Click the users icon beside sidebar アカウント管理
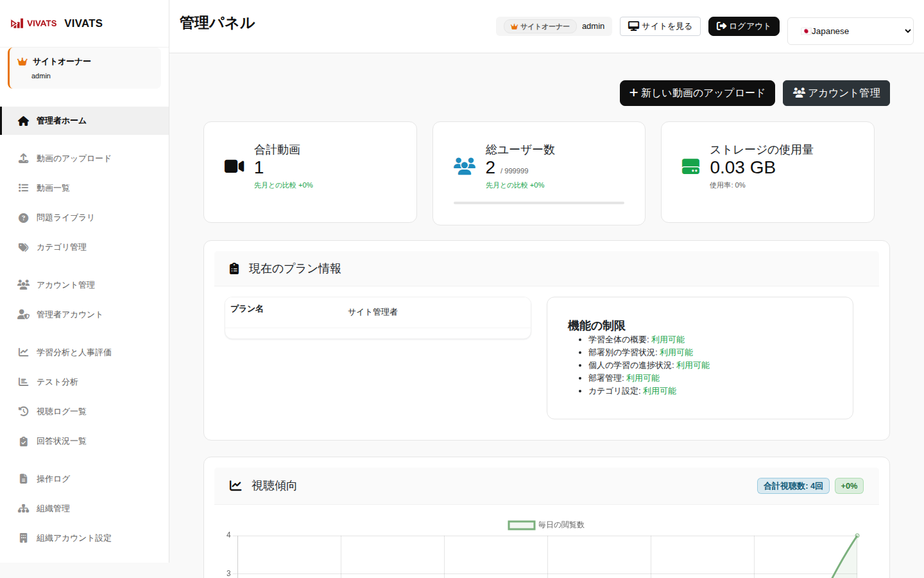 23,285
